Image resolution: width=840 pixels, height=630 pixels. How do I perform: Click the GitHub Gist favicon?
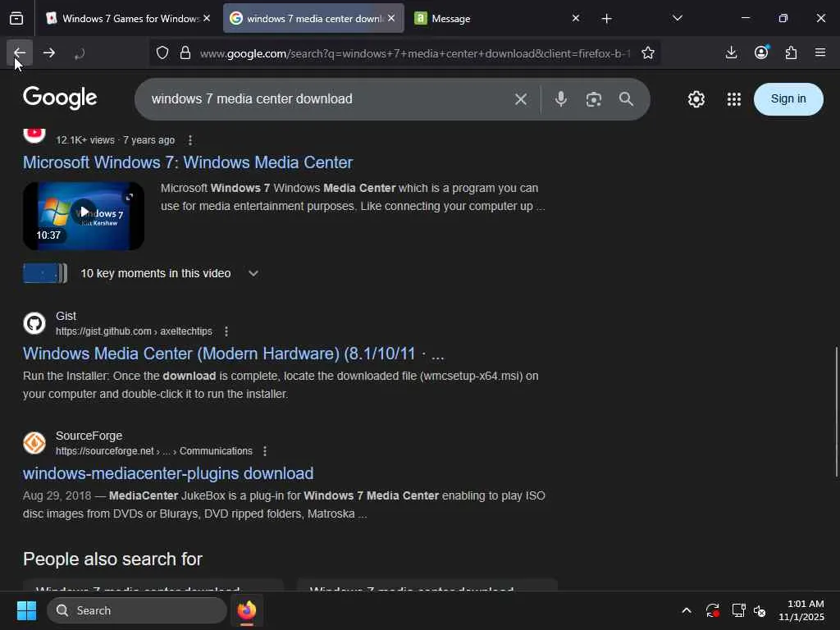click(x=34, y=323)
